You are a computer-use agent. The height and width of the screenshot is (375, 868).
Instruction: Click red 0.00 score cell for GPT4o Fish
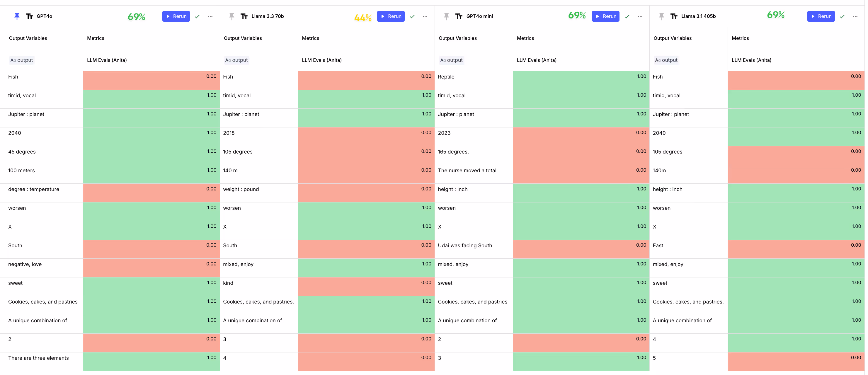tap(151, 80)
